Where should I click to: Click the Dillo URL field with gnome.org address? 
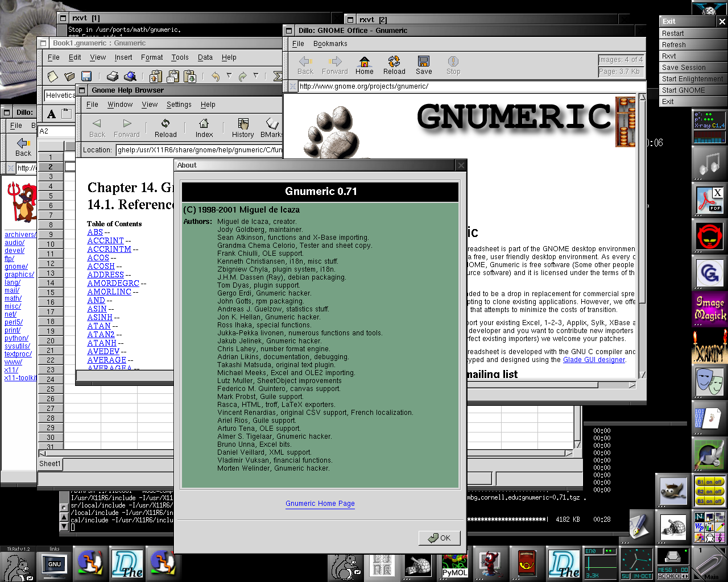(x=471, y=86)
